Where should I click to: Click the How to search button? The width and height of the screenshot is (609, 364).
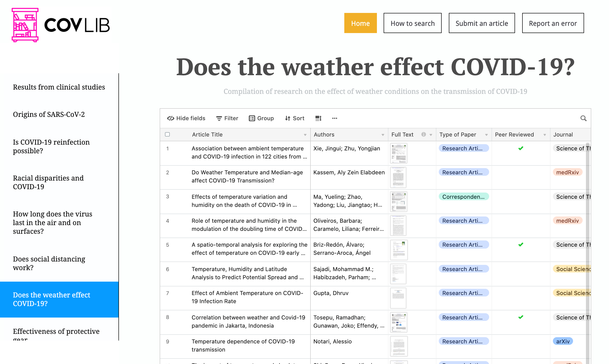point(412,23)
